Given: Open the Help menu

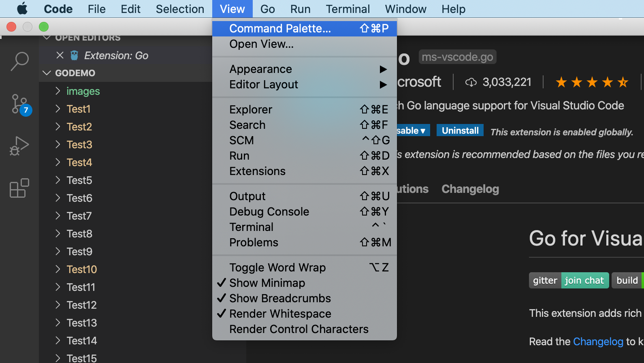Looking at the screenshot, I should [x=453, y=9].
